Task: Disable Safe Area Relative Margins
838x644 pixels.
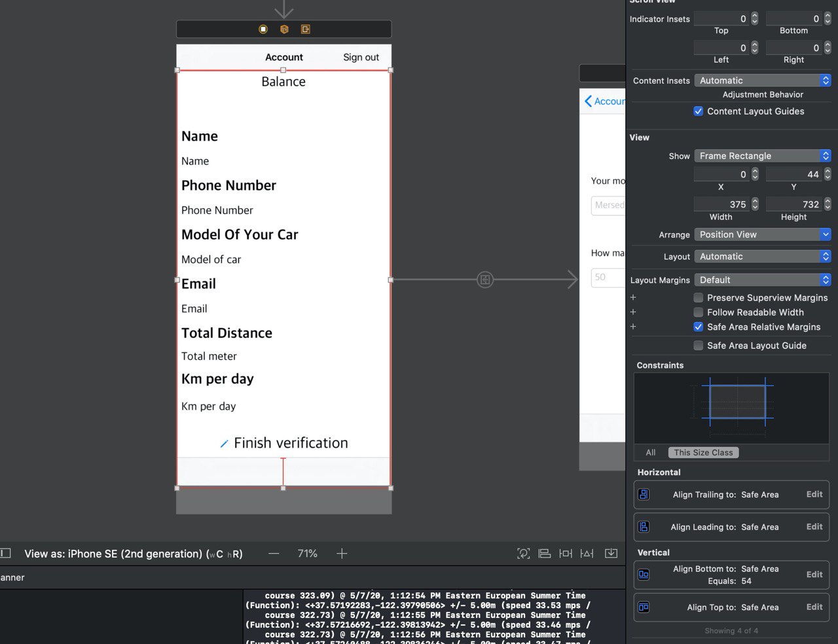Action: [699, 327]
